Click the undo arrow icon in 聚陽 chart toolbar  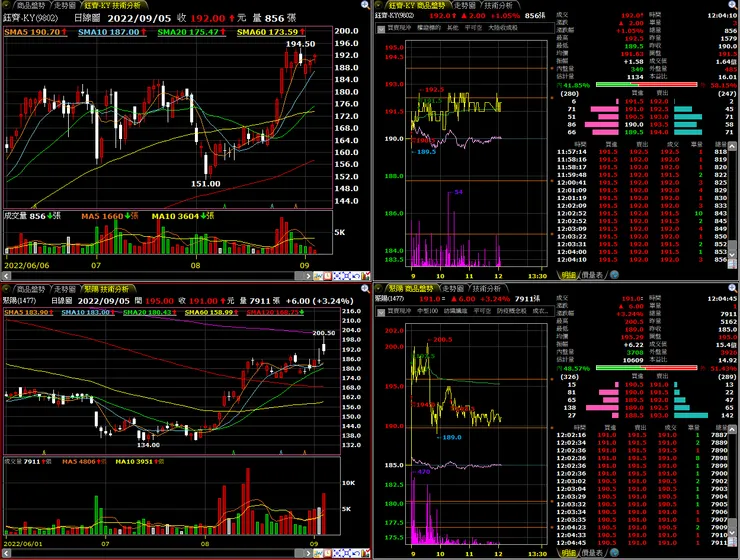point(356,553)
